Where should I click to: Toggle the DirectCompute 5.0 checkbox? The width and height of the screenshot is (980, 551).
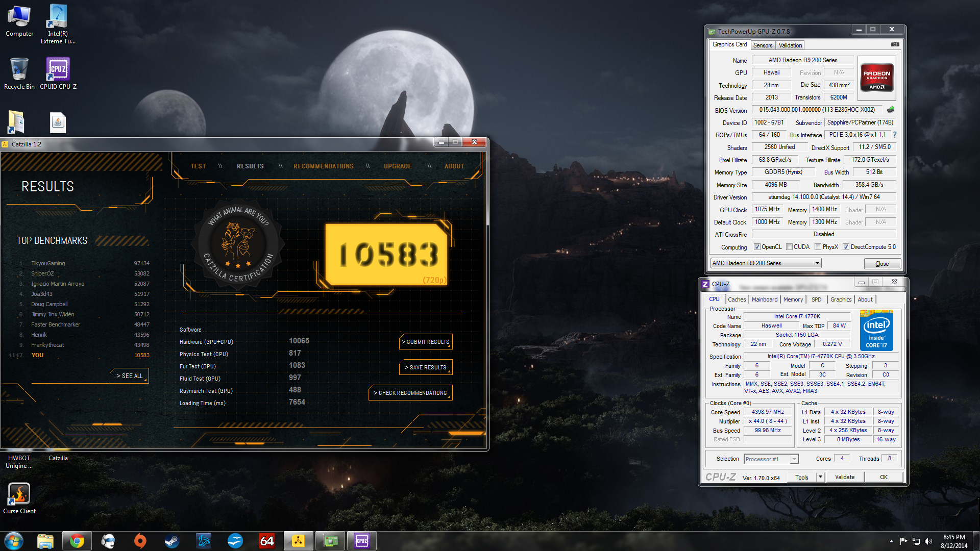point(846,247)
